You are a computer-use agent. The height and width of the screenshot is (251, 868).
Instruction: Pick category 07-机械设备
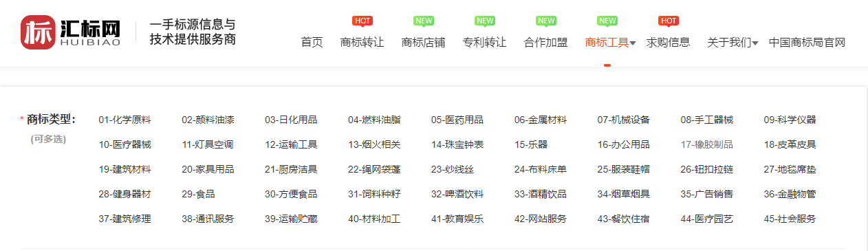(624, 120)
